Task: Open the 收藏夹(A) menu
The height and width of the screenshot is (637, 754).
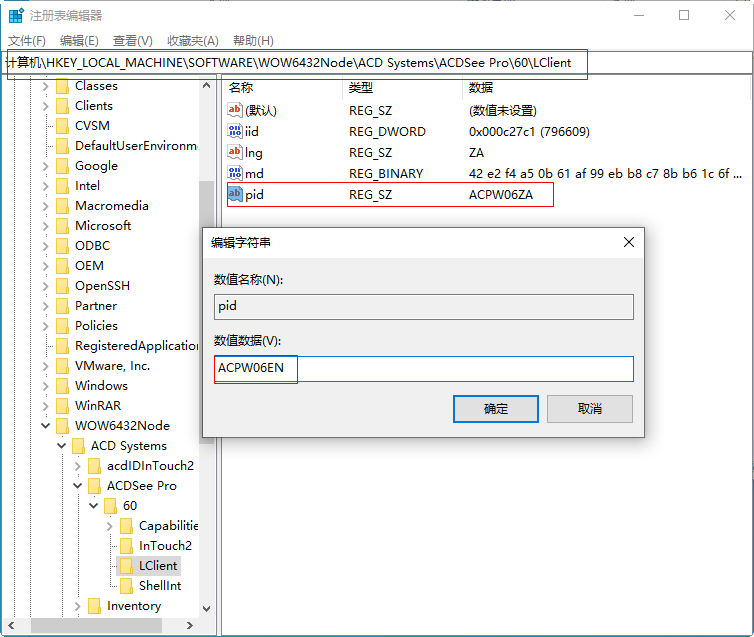Action: point(193,41)
